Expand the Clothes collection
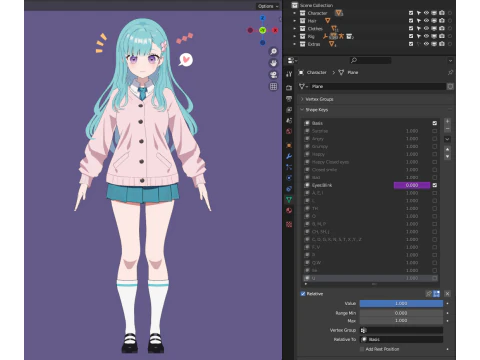Viewport: 480px width, 360px height. click(294, 28)
